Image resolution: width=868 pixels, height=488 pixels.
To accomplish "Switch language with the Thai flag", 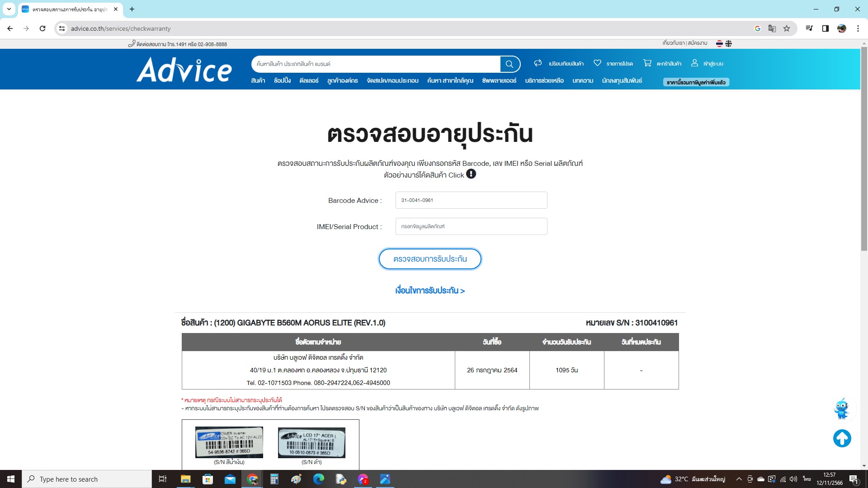I will 719,44.
